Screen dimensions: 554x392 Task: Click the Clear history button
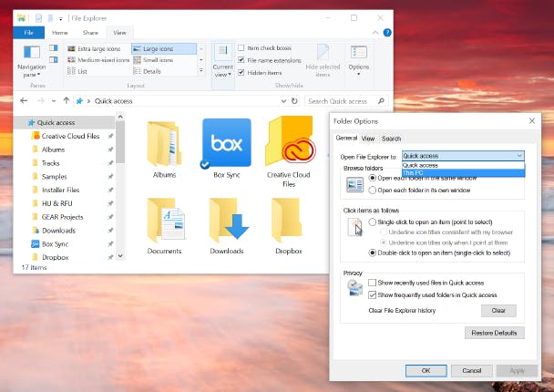click(x=498, y=310)
